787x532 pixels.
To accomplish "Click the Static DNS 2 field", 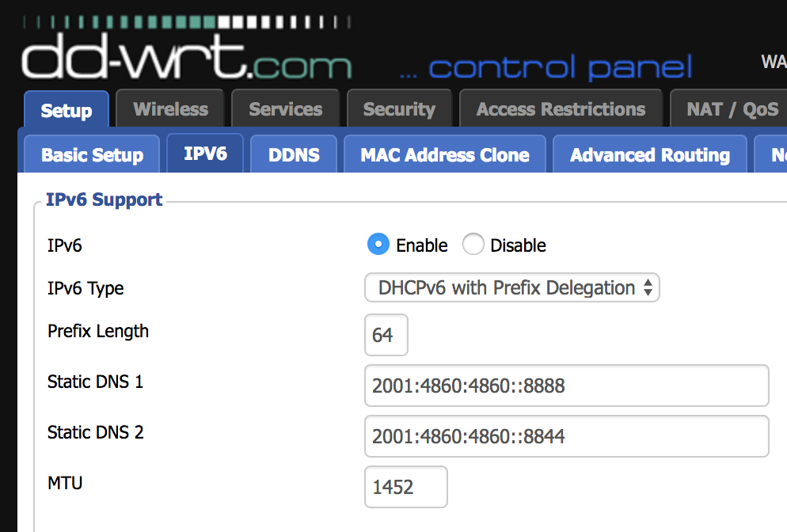I will click(x=567, y=436).
